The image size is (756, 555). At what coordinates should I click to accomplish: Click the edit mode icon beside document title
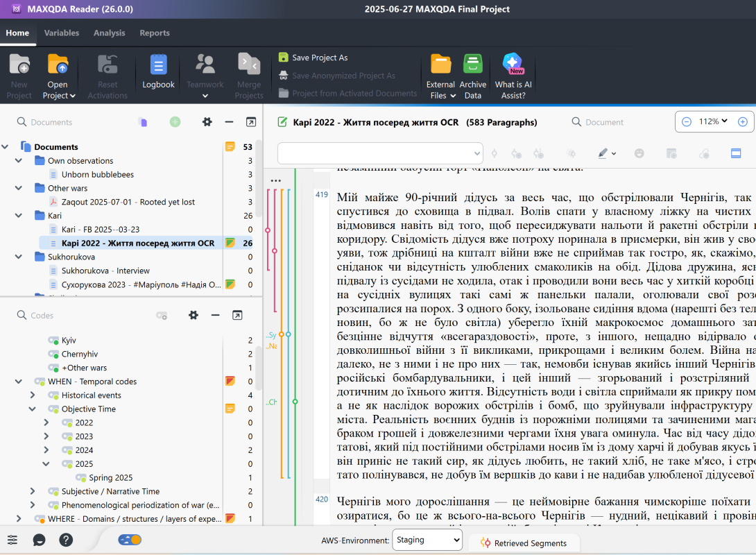(282, 122)
